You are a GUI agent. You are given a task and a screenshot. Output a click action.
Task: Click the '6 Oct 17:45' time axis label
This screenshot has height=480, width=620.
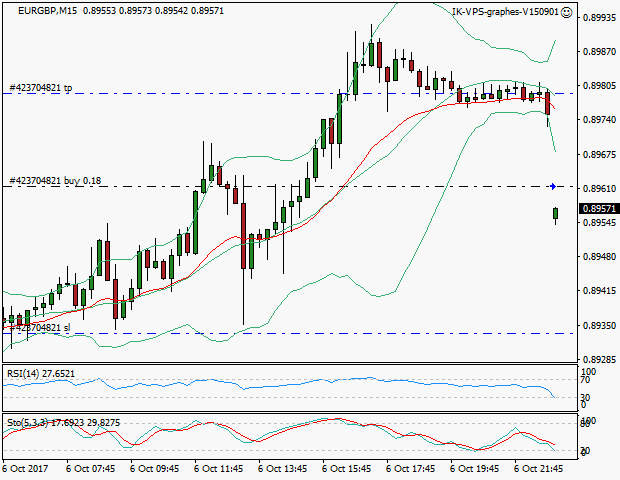(x=411, y=469)
